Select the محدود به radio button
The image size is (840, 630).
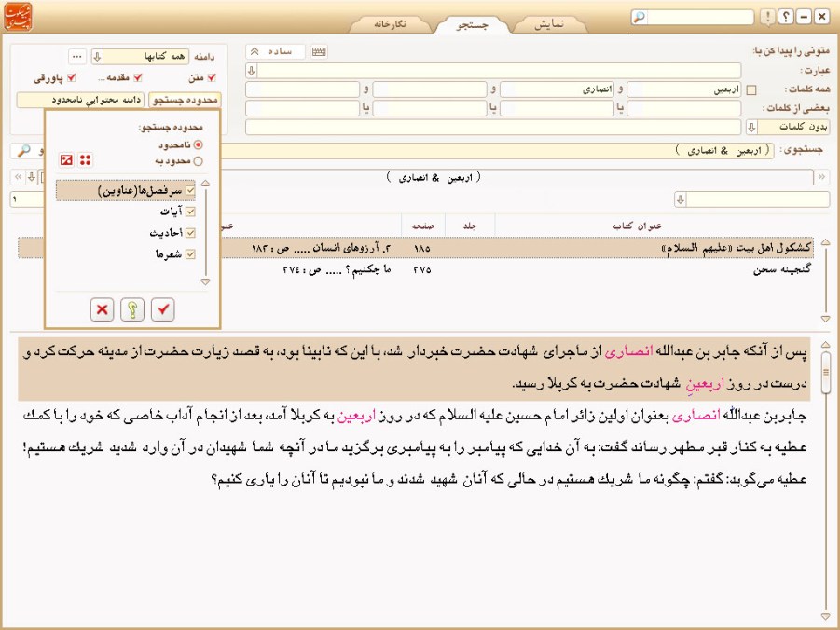(199, 160)
